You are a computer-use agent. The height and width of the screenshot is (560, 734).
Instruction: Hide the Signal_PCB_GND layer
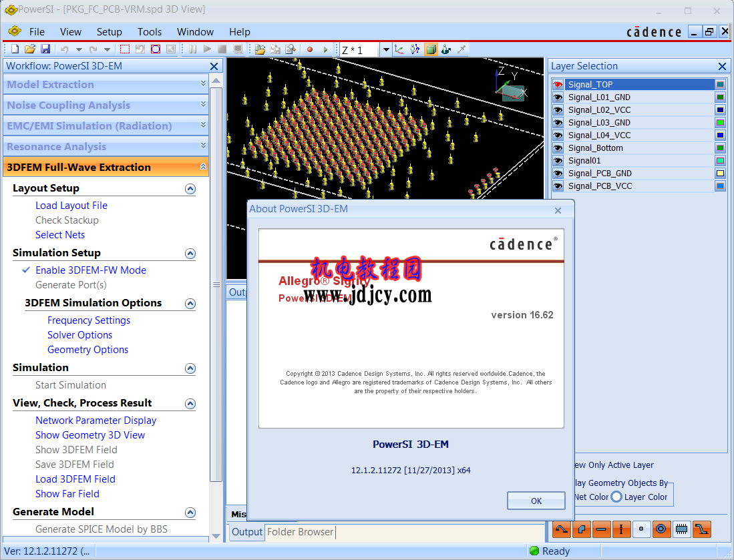click(x=558, y=173)
